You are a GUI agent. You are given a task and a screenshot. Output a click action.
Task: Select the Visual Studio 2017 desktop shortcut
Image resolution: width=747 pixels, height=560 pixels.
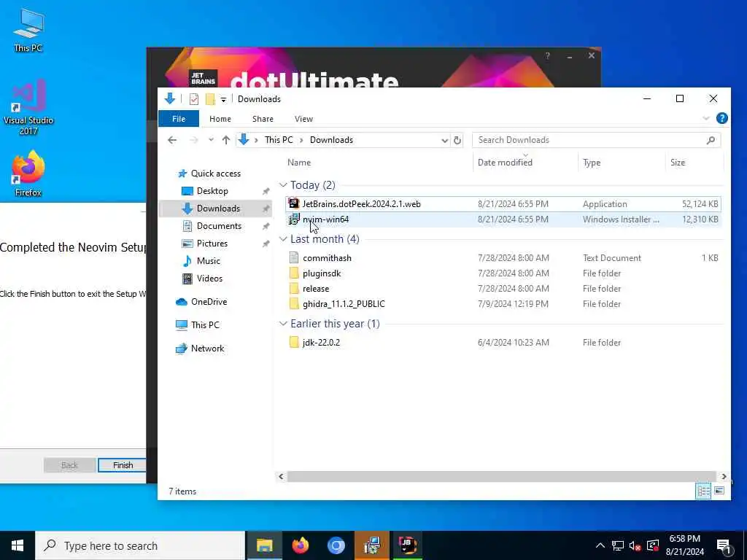tap(28, 107)
